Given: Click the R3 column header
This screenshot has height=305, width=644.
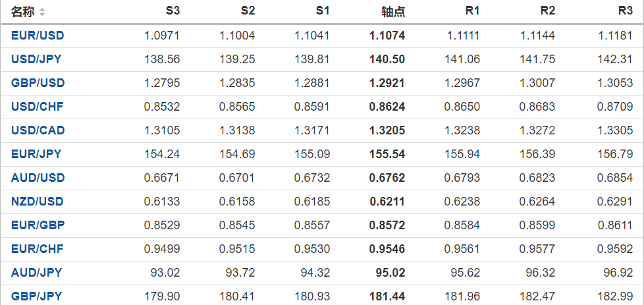Looking at the screenshot, I should coord(626,11).
